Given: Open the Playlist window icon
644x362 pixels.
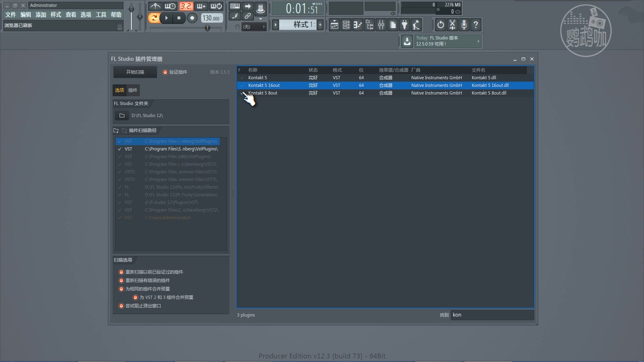Looking at the screenshot, I should click(334, 25).
